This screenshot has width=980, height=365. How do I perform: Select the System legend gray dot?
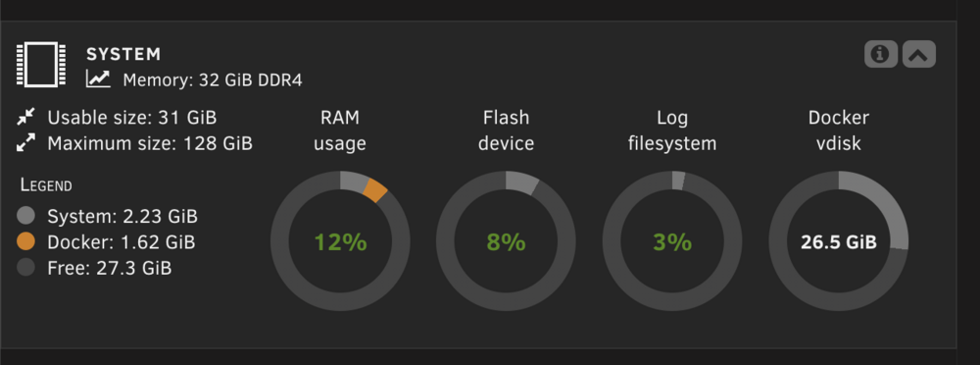(26, 216)
